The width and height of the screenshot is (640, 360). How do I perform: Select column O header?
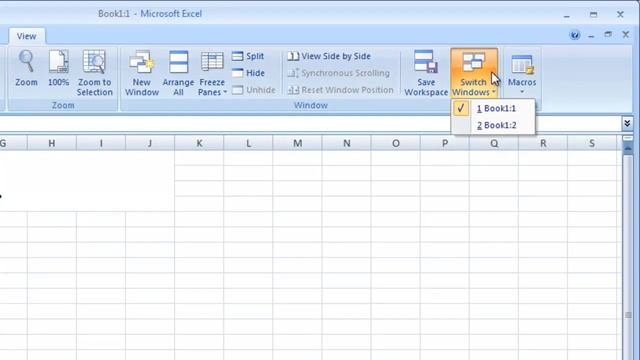396,143
